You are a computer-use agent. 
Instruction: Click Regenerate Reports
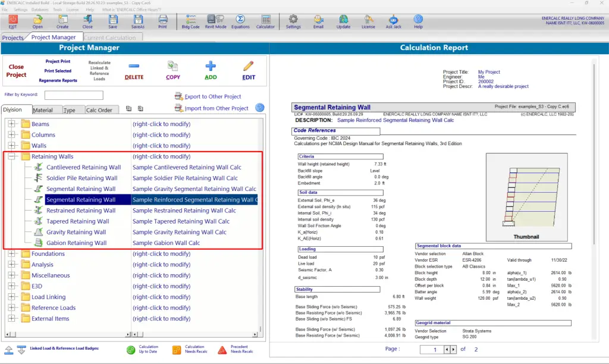tap(58, 80)
